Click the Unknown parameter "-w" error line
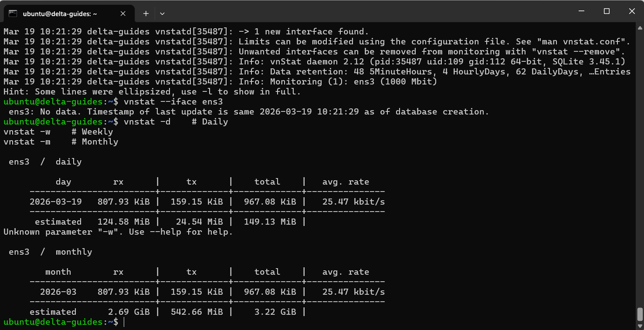Screen dimensions: 644x330 [x=118, y=232]
